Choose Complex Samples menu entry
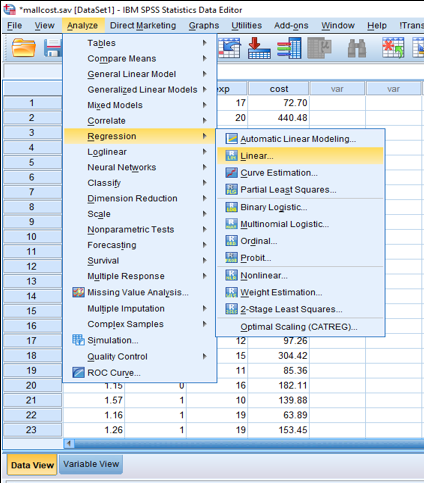Viewport: 424px width, 483px height. tap(140, 324)
